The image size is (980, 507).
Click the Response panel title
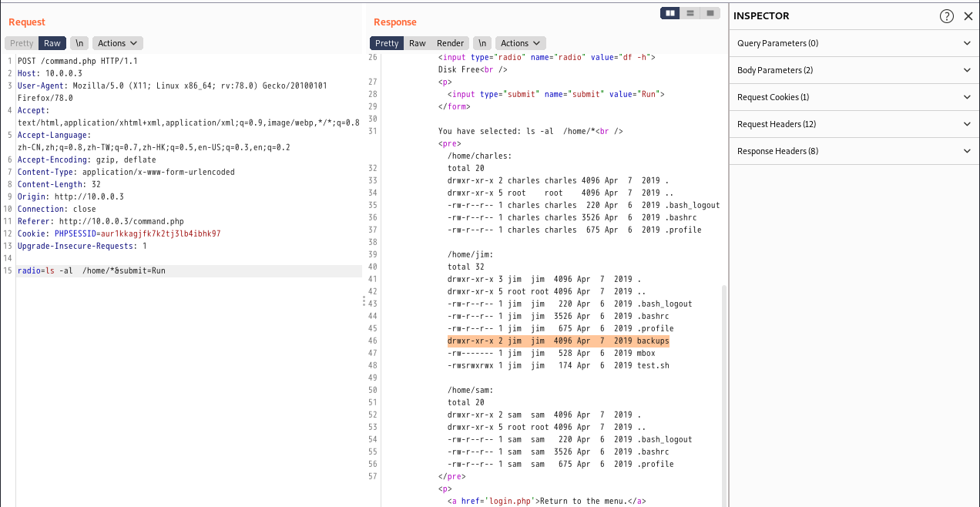click(395, 22)
